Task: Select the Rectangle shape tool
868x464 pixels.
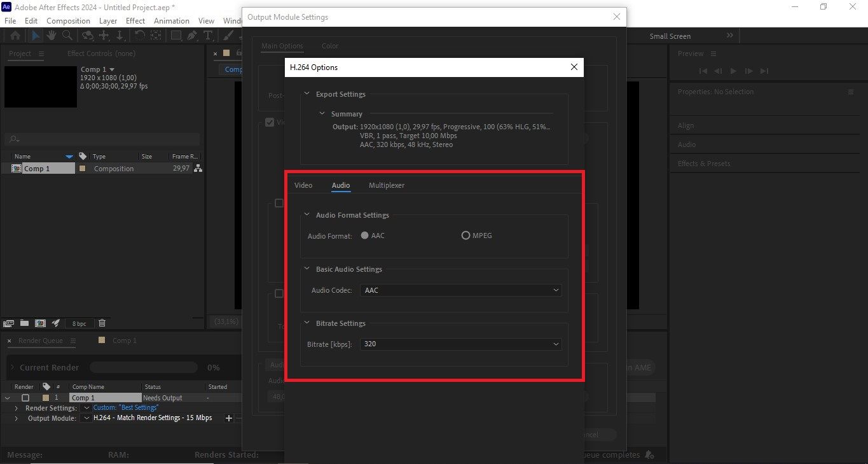Action: [x=176, y=36]
